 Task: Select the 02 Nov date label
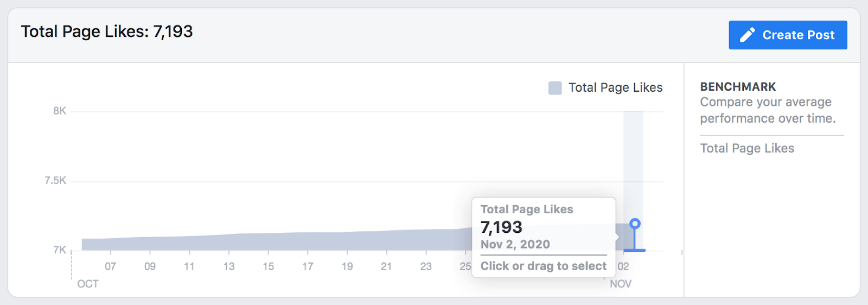click(623, 266)
